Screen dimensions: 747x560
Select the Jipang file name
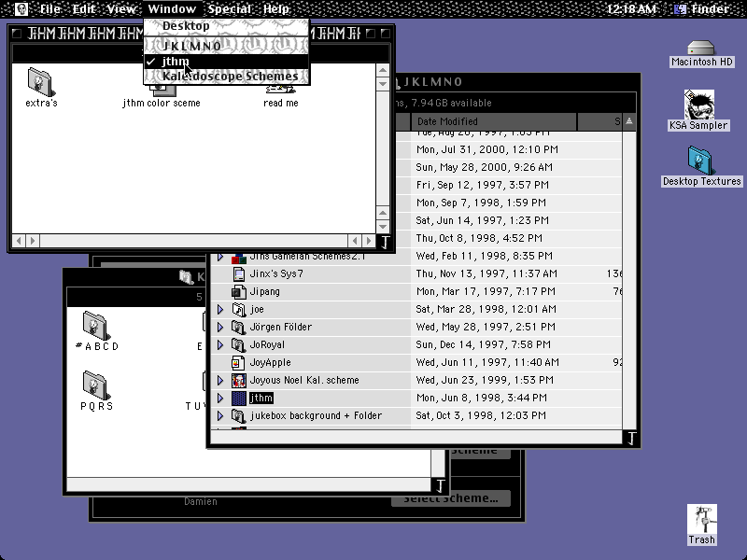click(x=265, y=291)
